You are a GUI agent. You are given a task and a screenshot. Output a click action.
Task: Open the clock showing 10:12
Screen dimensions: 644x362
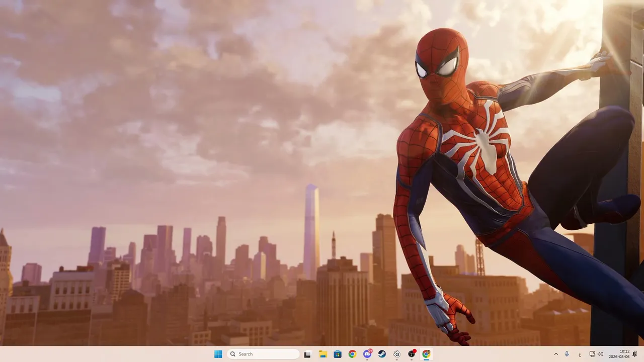[x=619, y=354]
